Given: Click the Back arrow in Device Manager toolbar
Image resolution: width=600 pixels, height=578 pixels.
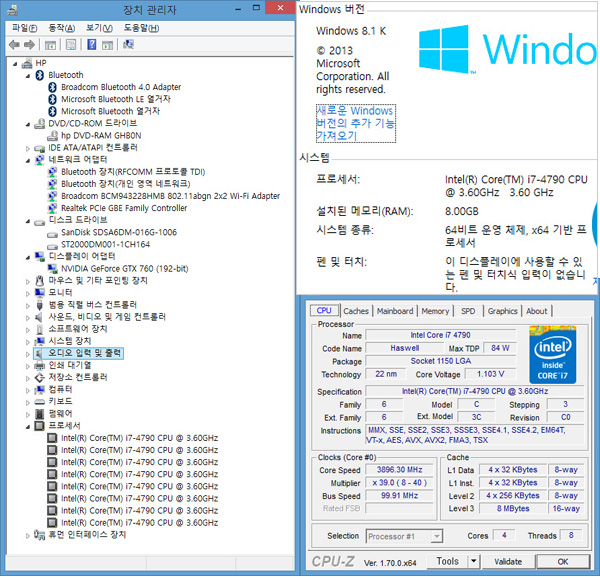Looking at the screenshot, I should pyautogui.click(x=14, y=45).
